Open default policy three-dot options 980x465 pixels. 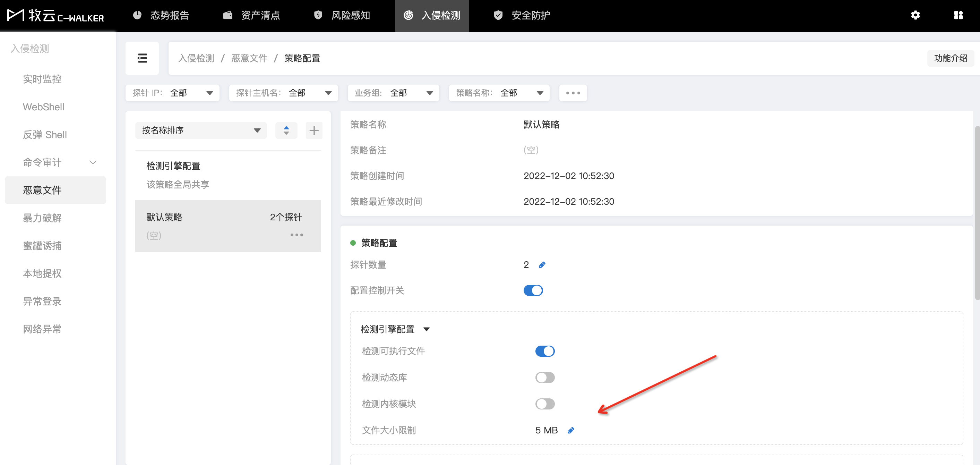click(x=297, y=235)
